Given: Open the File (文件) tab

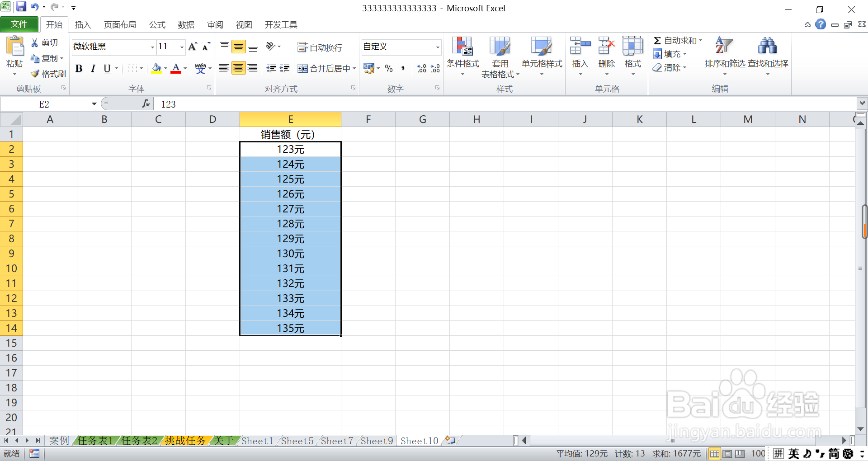Looking at the screenshot, I should 19,24.
